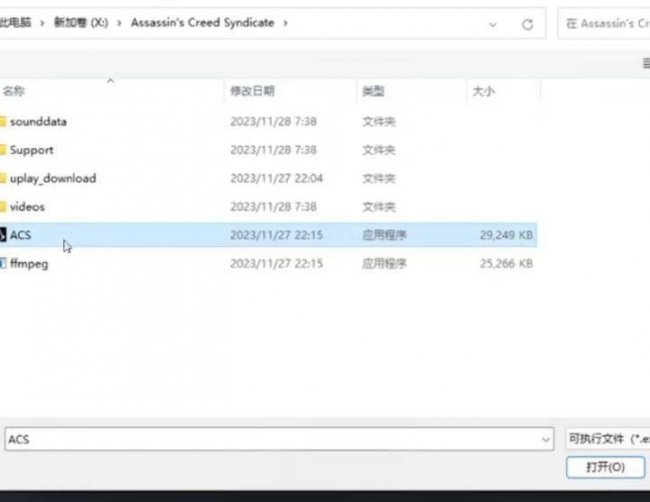Image resolution: width=650 pixels, height=502 pixels.
Task: Expand the chevron after 新加卷 (X:)
Action: (119, 23)
